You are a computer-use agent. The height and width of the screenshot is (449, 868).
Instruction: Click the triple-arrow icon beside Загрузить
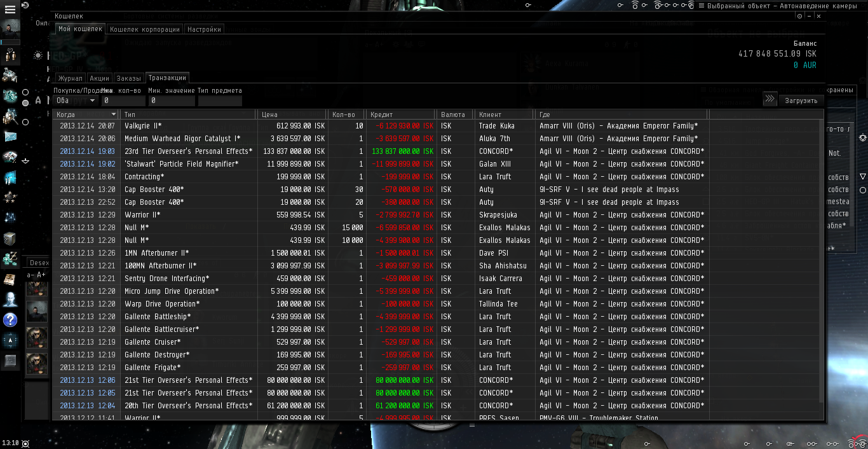tap(770, 99)
